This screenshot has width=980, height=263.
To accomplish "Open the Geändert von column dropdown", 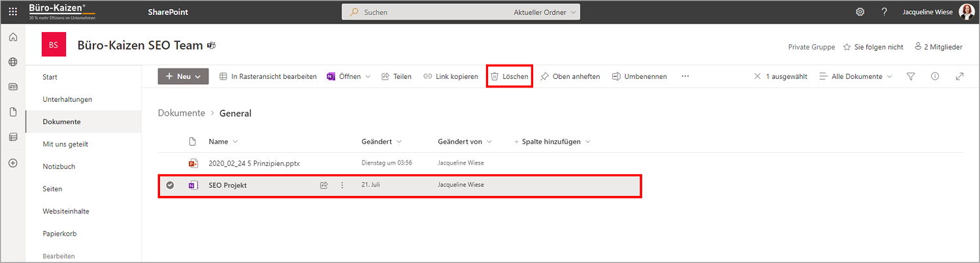I will pyautogui.click(x=465, y=142).
